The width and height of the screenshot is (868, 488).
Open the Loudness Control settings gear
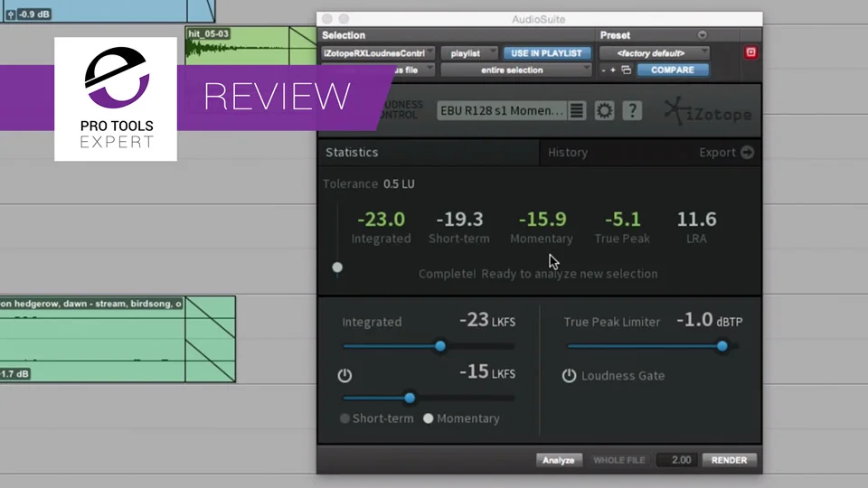604,110
